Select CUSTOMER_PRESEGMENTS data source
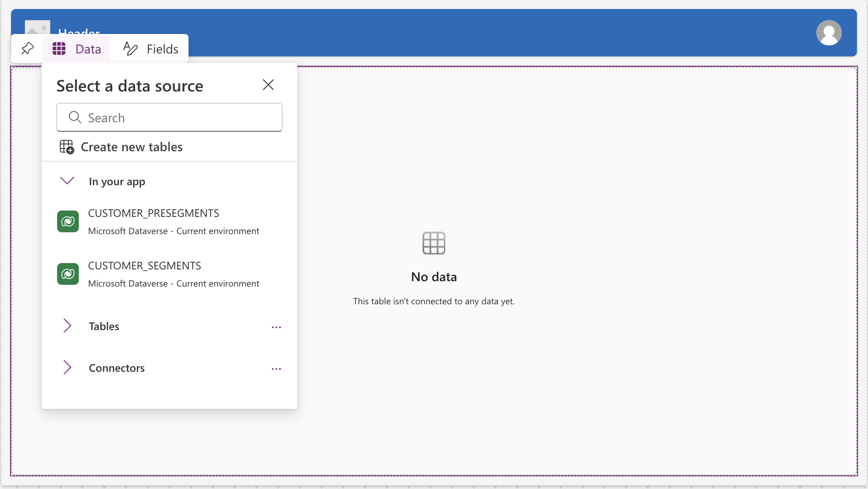The image size is (868, 489). [154, 213]
